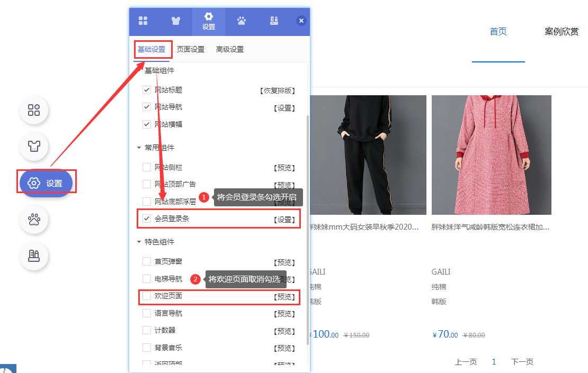Image resolution: width=588 pixels, height=373 pixels.
Task: Switch to the grid modules tab in panel header
Action: tap(143, 21)
